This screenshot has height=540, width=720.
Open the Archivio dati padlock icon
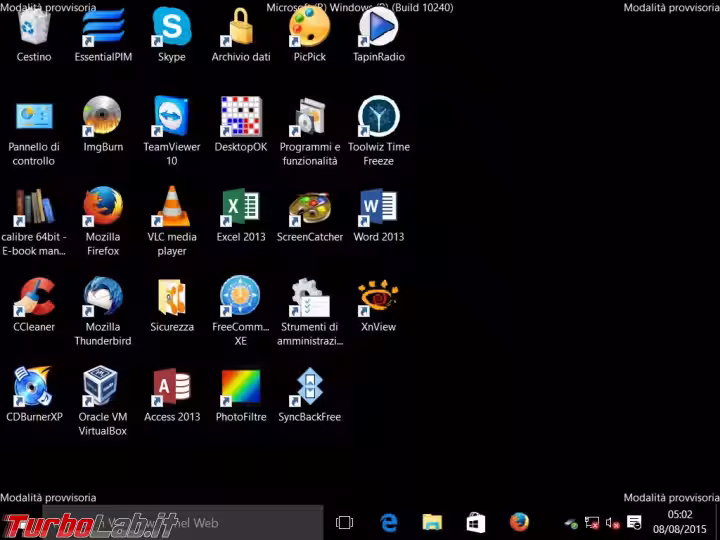pyautogui.click(x=241, y=28)
